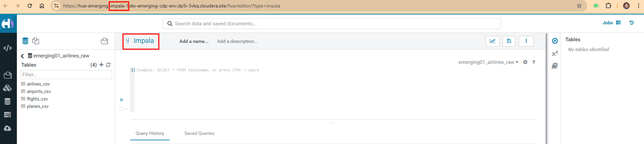Click the editor vertical scrollbar
Image resolution: width=644 pixels, height=144 pixels.
tap(546, 89)
